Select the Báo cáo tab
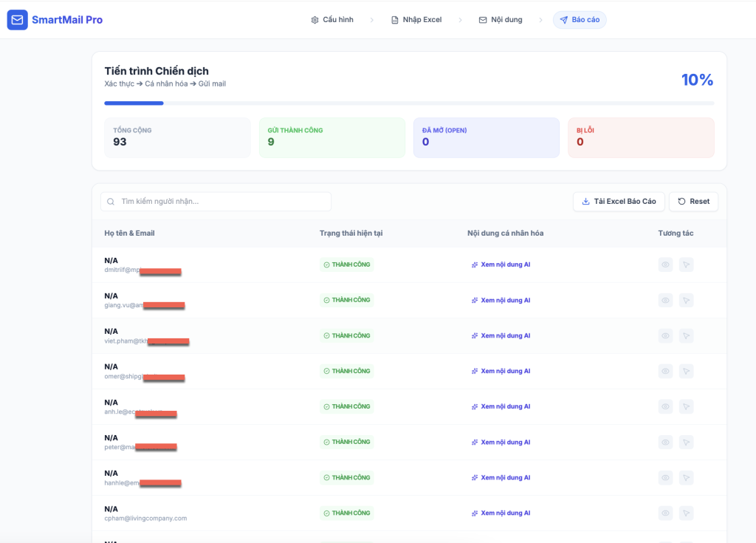 coord(580,20)
